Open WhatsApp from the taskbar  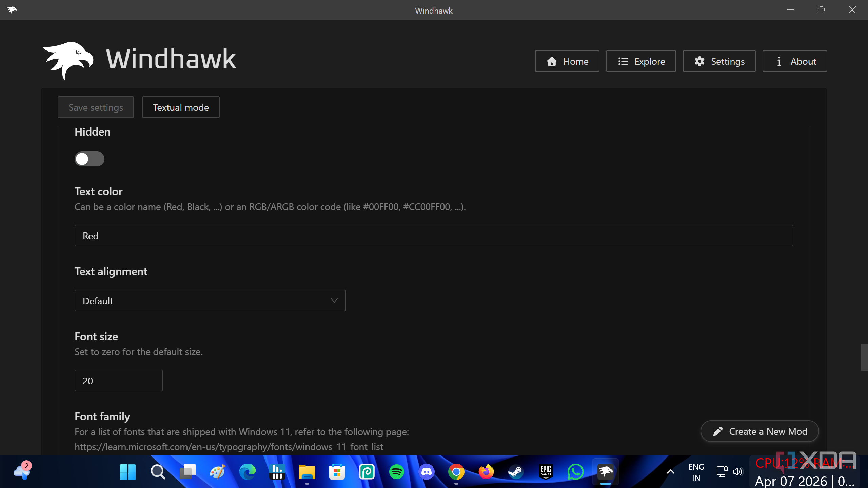(575, 472)
